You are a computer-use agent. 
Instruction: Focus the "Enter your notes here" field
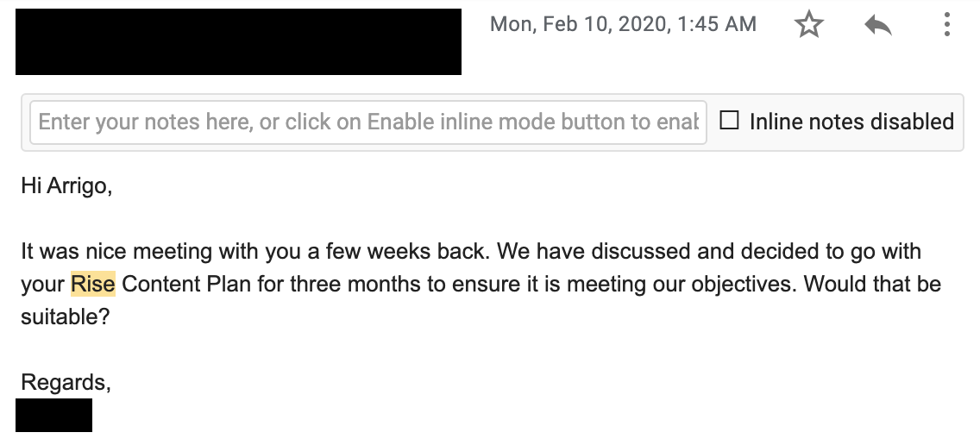point(368,122)
